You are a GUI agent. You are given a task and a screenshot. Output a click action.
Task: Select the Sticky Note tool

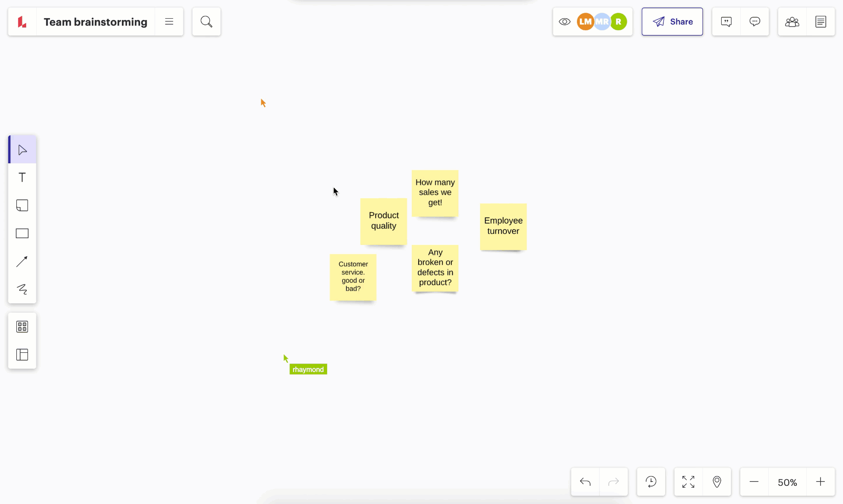click(22, 205)
